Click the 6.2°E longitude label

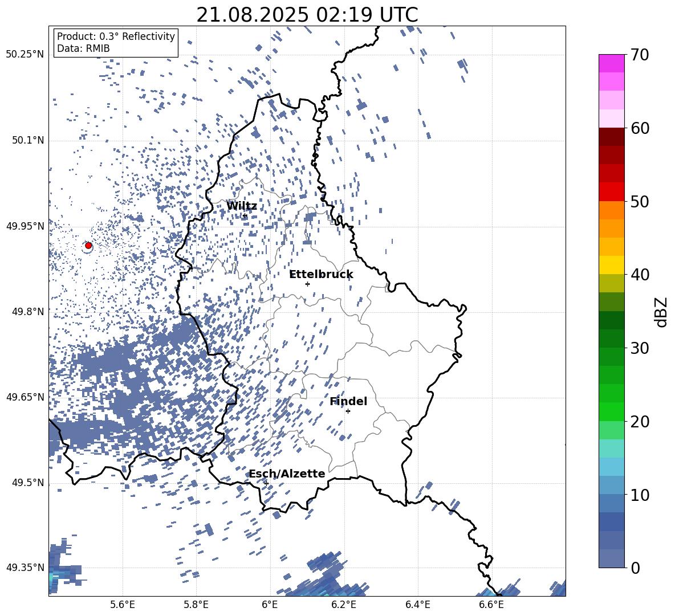pos(344,605)
